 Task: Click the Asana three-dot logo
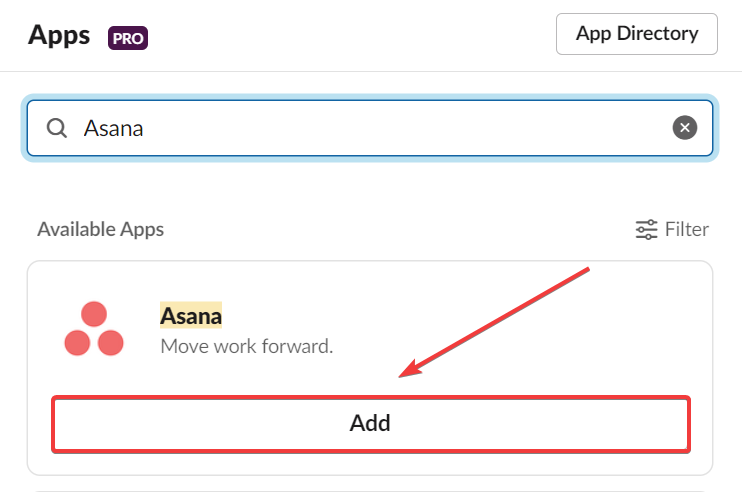[94, 328]
